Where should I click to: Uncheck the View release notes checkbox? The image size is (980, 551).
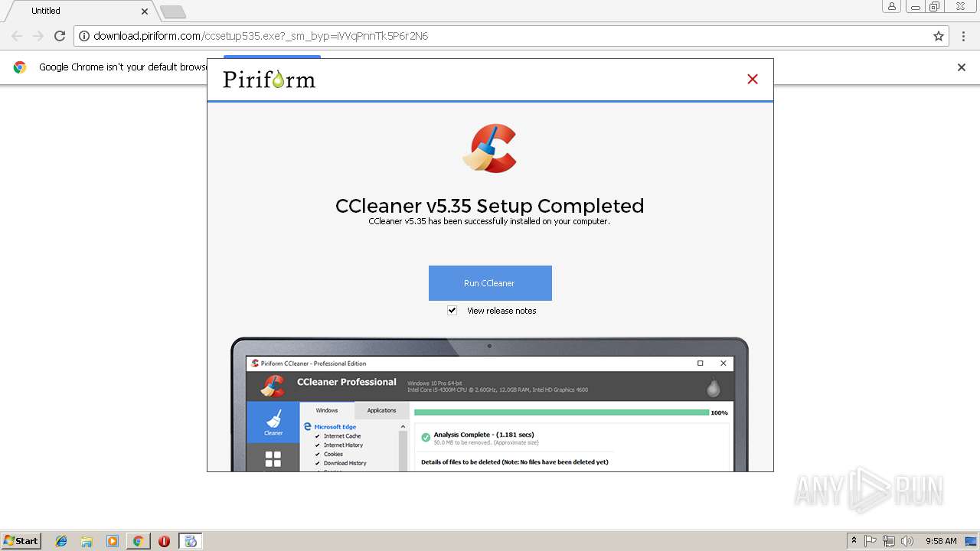click(x=452, y=311)
